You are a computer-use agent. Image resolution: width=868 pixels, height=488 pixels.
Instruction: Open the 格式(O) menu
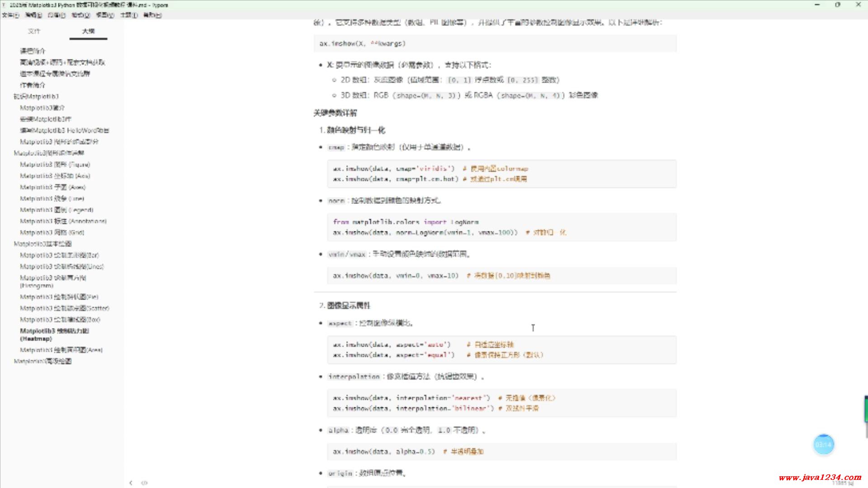(x=80, y=15)
